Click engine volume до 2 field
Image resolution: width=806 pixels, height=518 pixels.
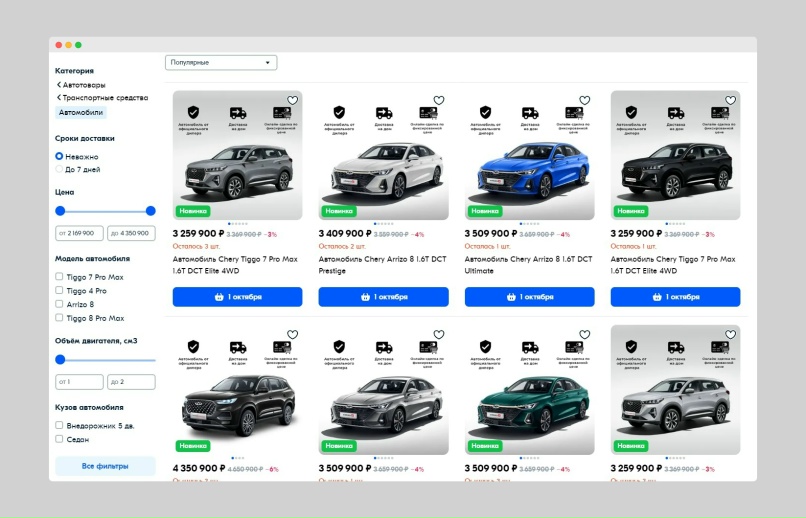click(131, 382)
